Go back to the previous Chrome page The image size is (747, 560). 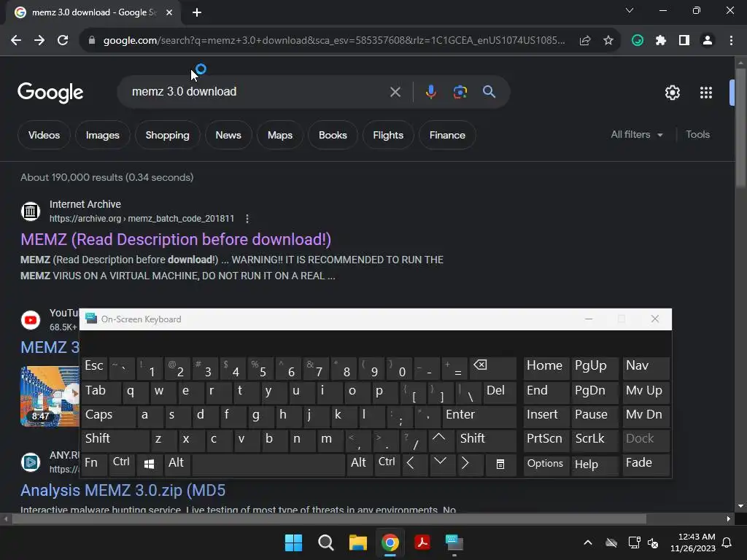(16, 41)
